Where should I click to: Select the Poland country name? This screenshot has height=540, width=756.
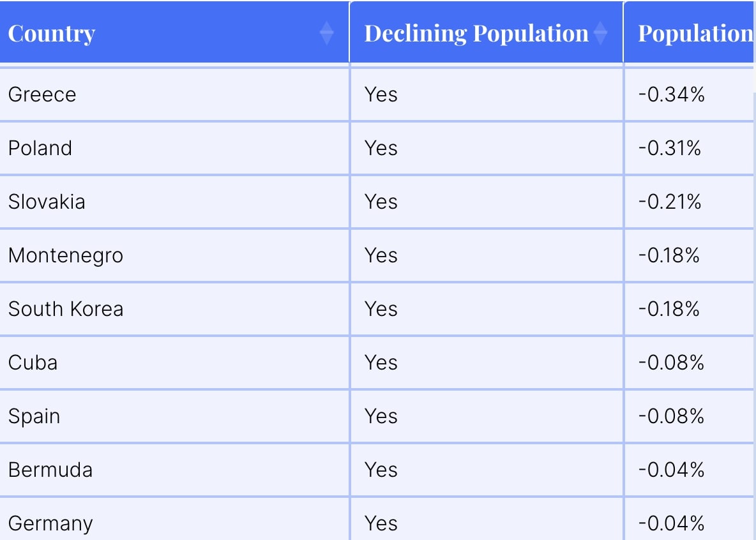[40, 148]
